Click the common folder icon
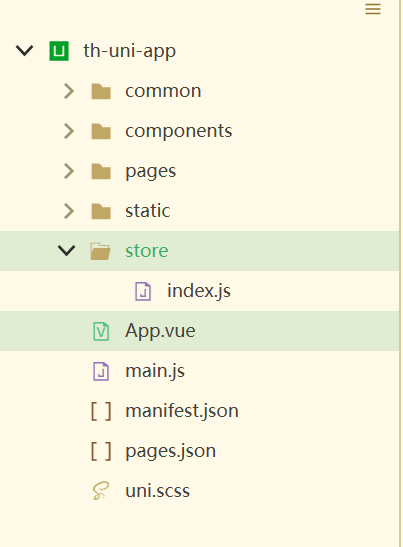 click(101, 91)
